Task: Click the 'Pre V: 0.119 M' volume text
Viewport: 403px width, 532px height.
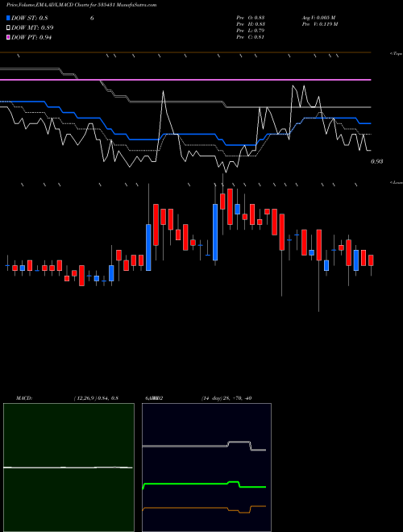Action: [321, 24]
